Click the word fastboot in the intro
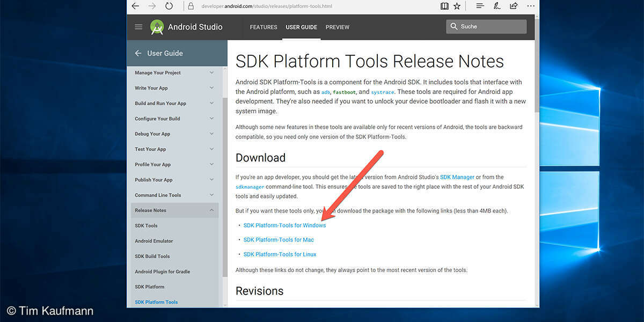This screenshot has height=322, width=644. pos(344,92)
